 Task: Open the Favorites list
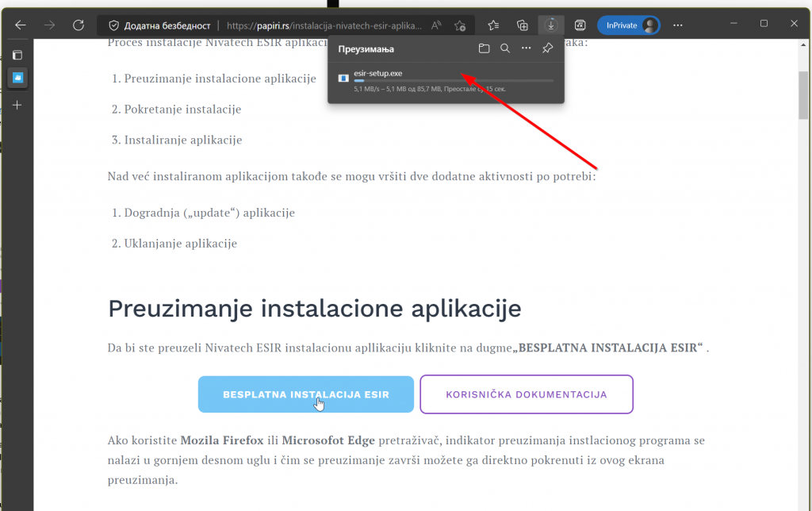tap(493, 25)
